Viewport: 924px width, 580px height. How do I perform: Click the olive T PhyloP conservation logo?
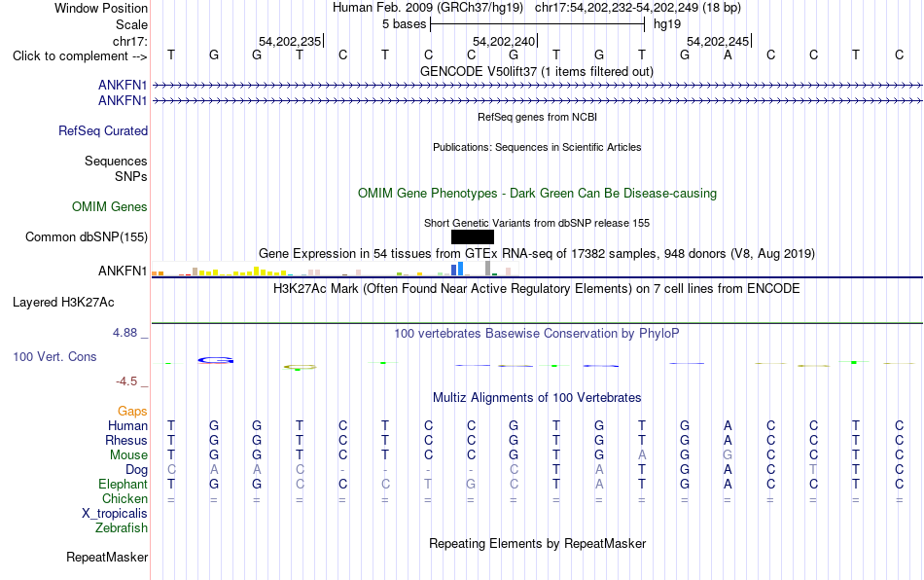tap(300, 367)
